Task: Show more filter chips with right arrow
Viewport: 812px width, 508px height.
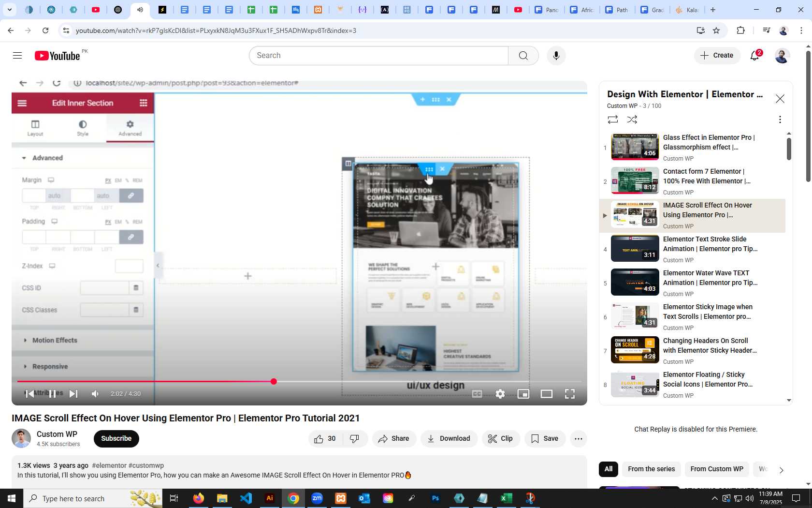Action: pyautogui.click(x=781, y=470)
